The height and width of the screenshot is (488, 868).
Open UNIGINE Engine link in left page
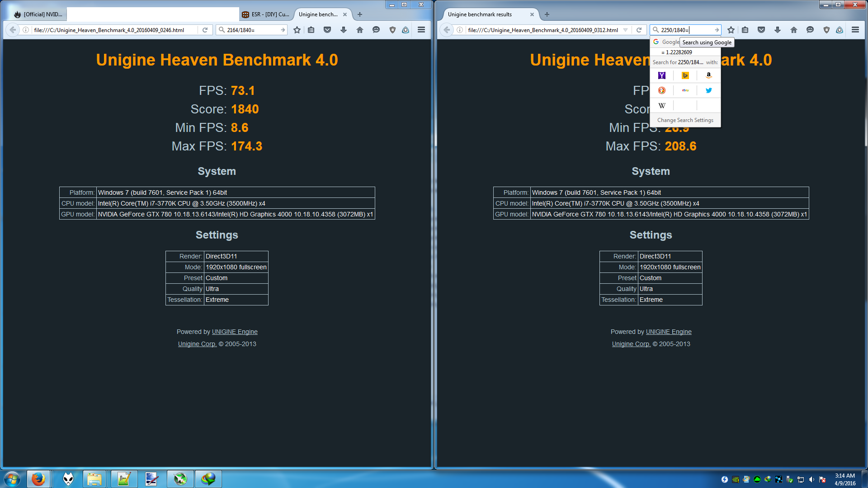pos(235,332)
